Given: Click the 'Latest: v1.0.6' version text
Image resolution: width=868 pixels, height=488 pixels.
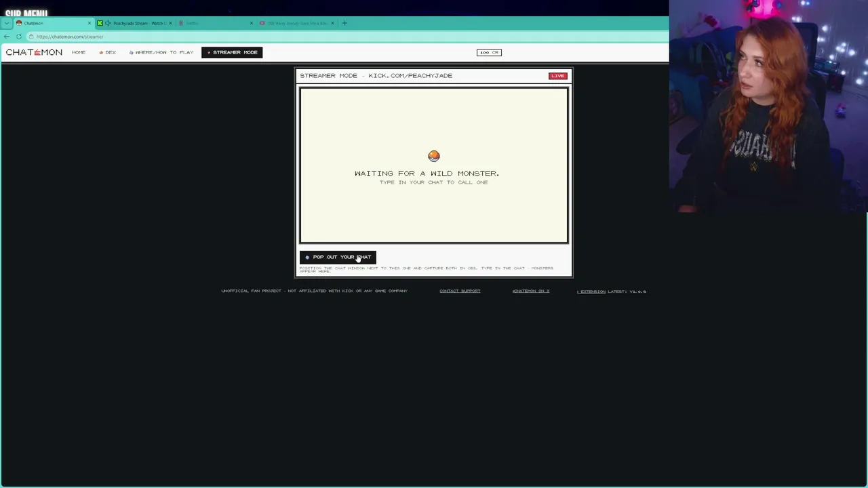Looking at the screenshot, I should click(627, 291).
